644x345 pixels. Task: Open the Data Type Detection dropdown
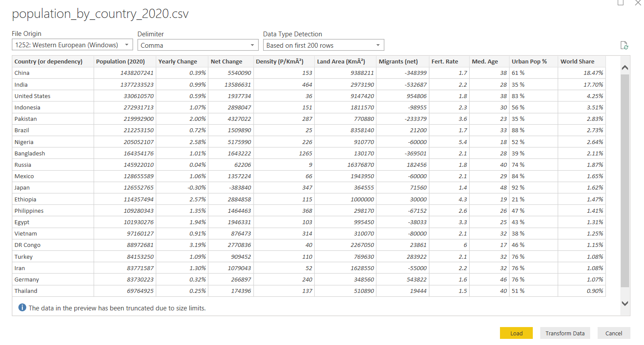click(x=324, y=45)
